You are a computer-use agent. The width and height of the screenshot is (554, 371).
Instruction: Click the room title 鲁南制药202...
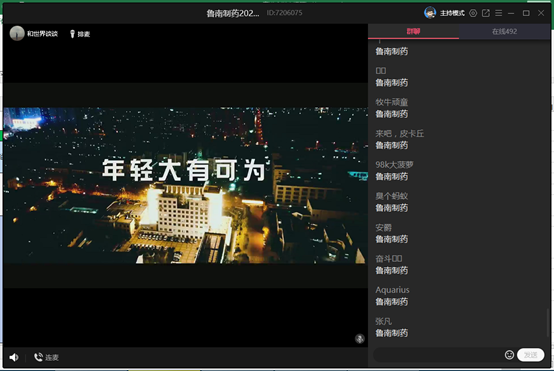click(x=233, y=13)
